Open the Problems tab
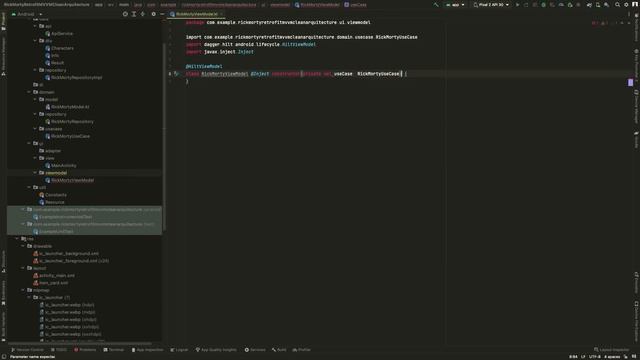This screenshot has width=640, height=360. (x=85, y=350)
